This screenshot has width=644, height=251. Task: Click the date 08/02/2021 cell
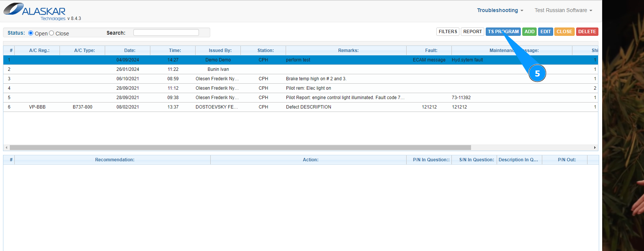click(x=128, y=107)
